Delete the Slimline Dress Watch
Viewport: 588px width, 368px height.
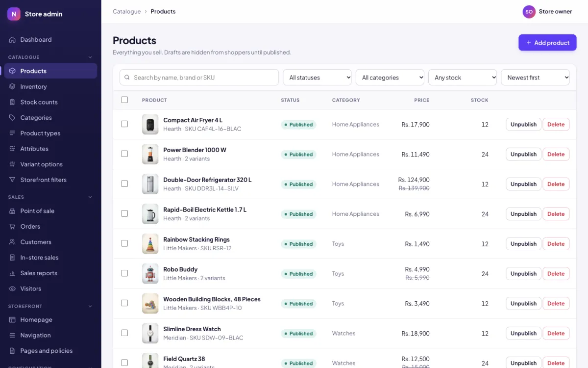click(556, 334)
